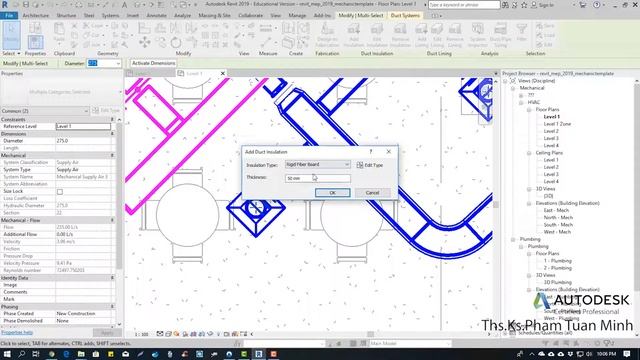Click the Filter selection icon
This screenshot has height=360, width=640.
[522, 33]
